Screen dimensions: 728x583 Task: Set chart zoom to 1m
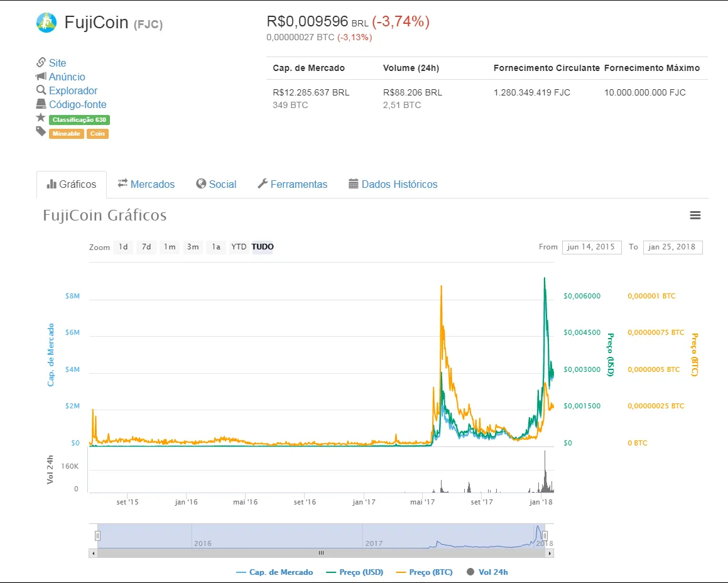pos(170,247)
